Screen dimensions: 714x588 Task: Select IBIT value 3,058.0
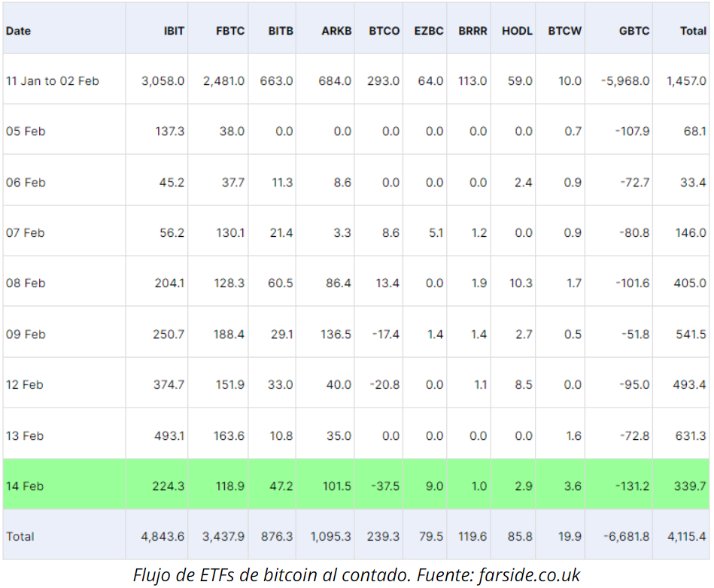point(163,81)
